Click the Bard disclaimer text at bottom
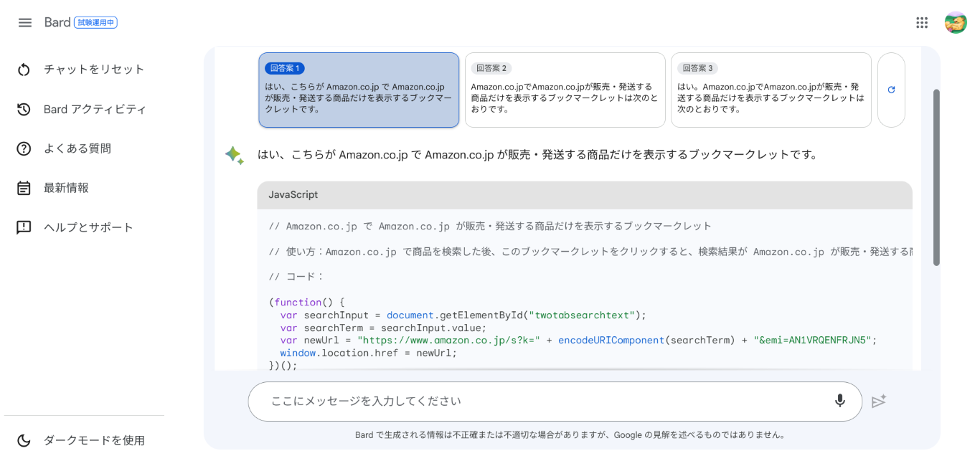This screenshot has width=980, height=466. (571, 434)
